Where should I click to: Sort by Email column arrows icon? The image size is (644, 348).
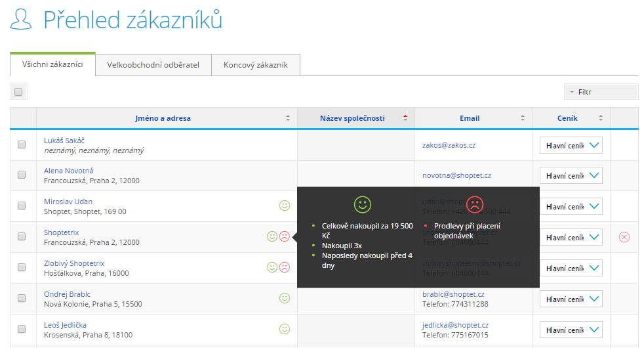523,118
